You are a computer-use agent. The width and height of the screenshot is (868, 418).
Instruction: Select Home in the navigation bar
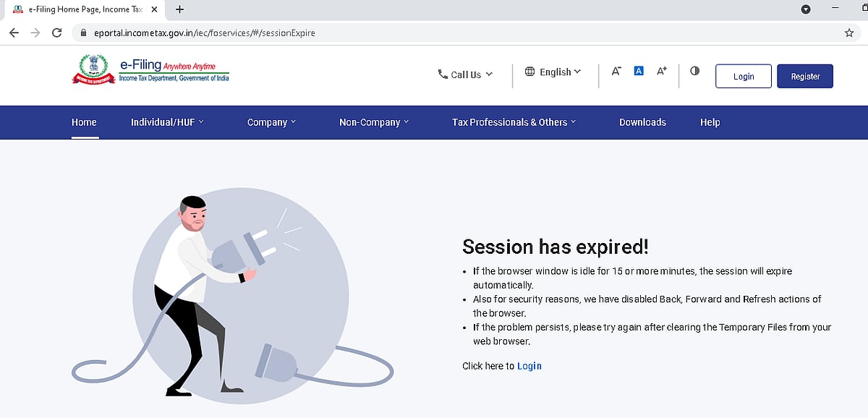(84, 122)
